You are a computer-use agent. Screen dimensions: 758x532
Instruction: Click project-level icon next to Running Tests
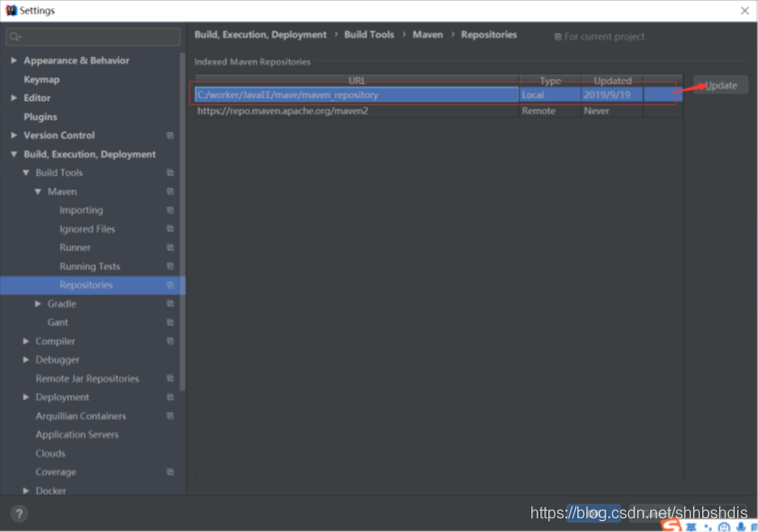170,266
